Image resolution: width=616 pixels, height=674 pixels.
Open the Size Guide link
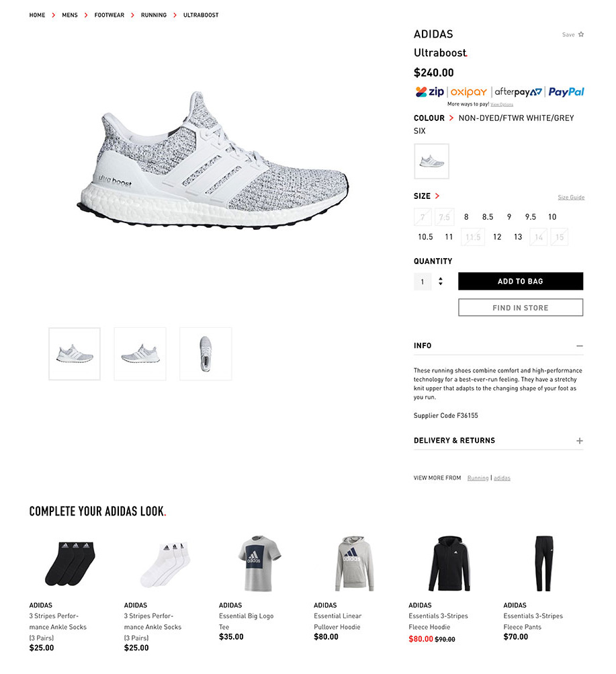571,198
